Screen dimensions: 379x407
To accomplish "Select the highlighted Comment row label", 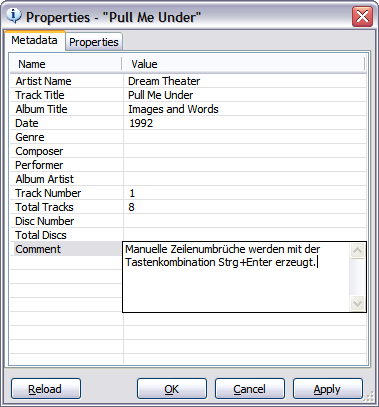I will pos(38,249).
